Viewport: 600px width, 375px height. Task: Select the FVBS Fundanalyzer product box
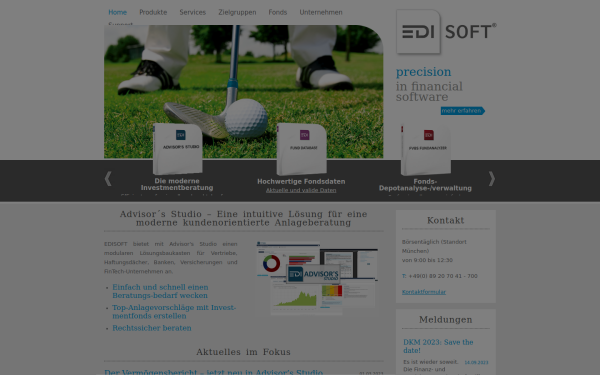pos(426,149)
